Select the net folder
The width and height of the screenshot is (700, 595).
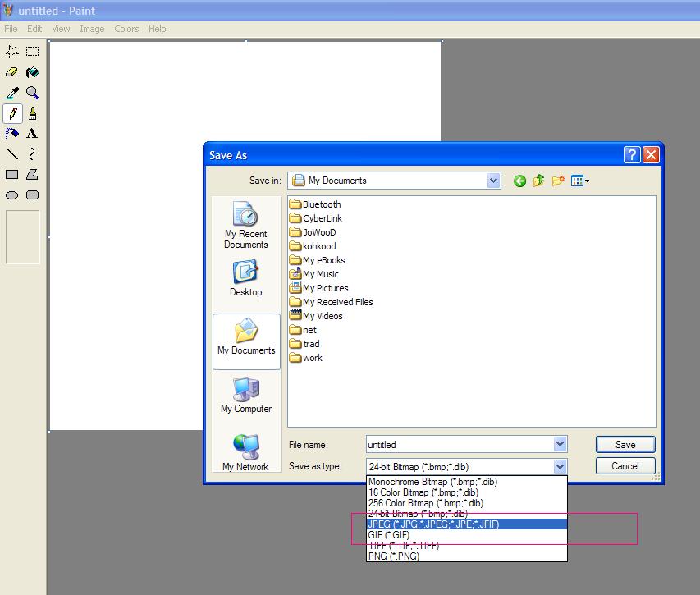coord(303,330)
